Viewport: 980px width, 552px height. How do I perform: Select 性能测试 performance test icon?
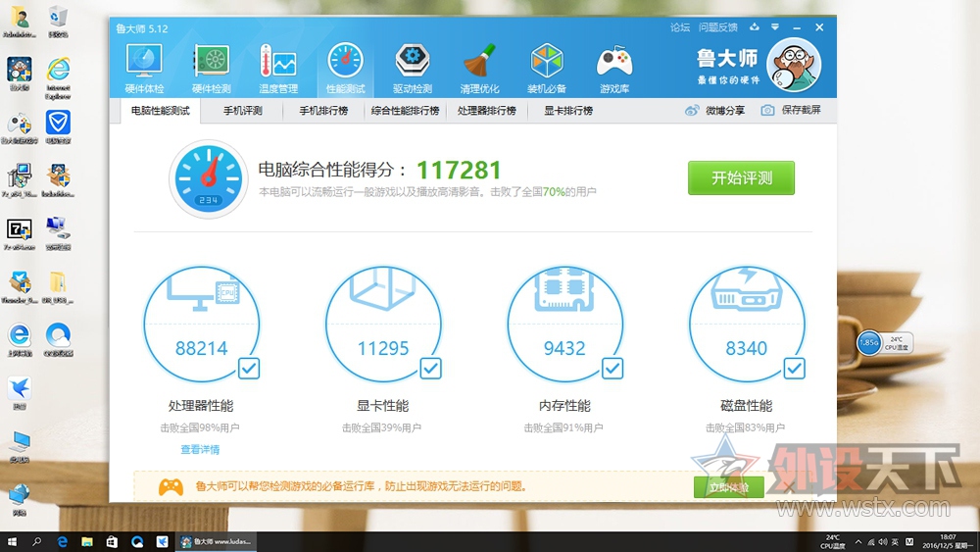tap(346, 70)
